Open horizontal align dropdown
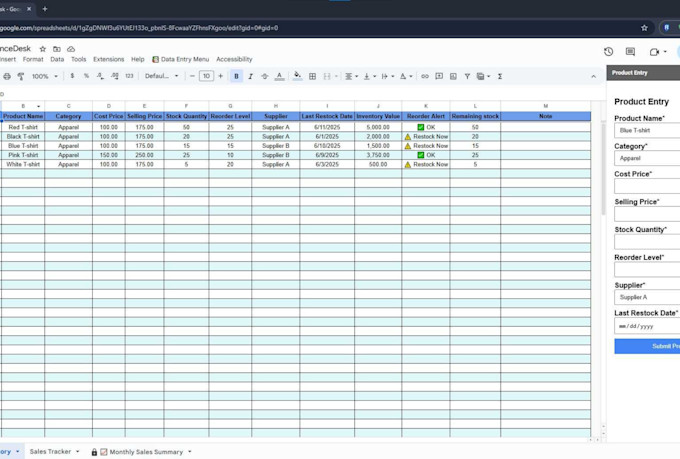The width and height of the screenshot is (680, 459). 351,76
